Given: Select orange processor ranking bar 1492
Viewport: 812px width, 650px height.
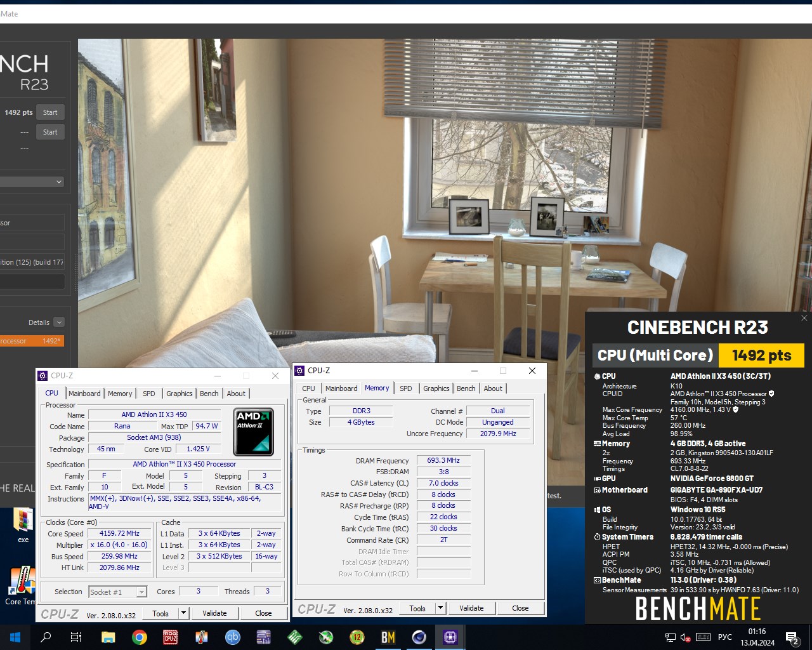Looking at the screenshot, I should [32, 341].
